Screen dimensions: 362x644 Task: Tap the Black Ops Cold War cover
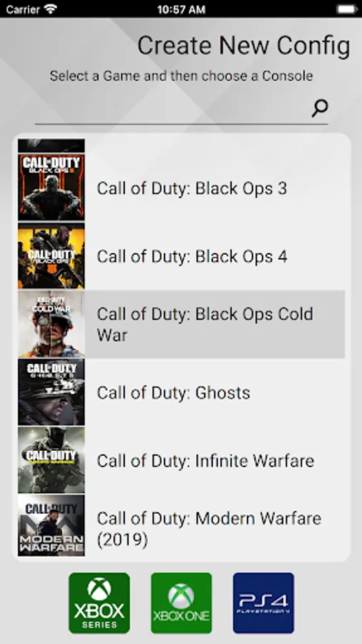(x=52, y=324)
